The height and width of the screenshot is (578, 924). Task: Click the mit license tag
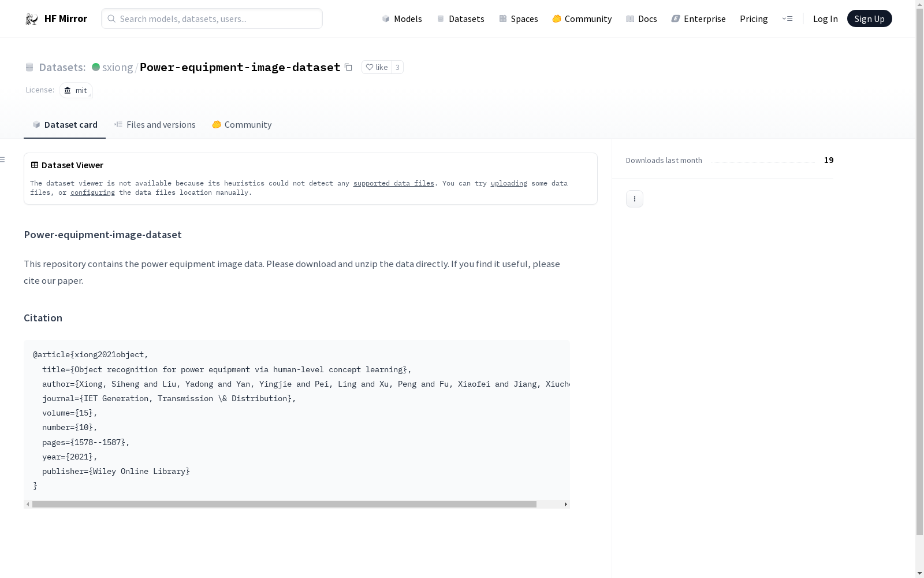(76, 90)
